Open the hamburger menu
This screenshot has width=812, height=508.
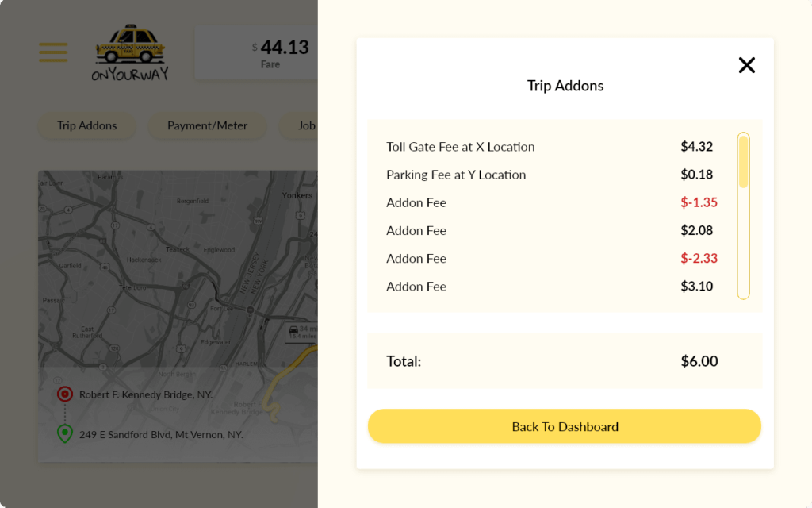point(53,52)
